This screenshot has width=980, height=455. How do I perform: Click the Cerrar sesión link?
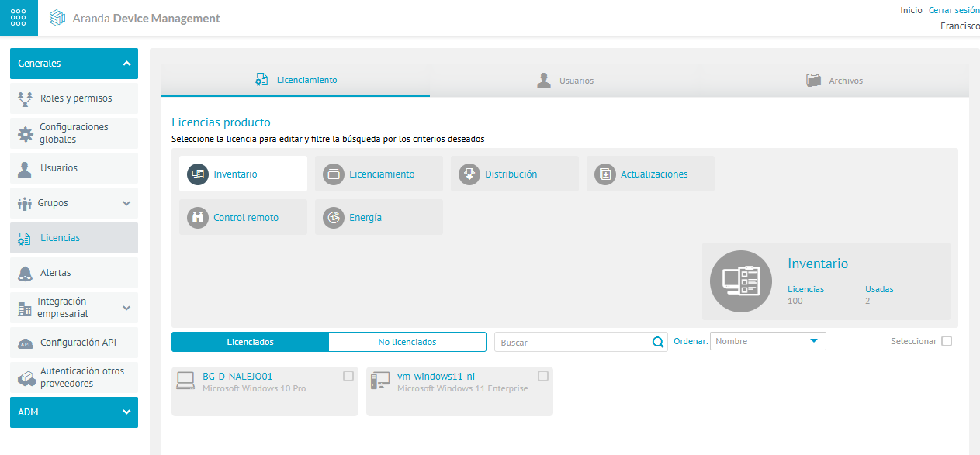[954, 10]
